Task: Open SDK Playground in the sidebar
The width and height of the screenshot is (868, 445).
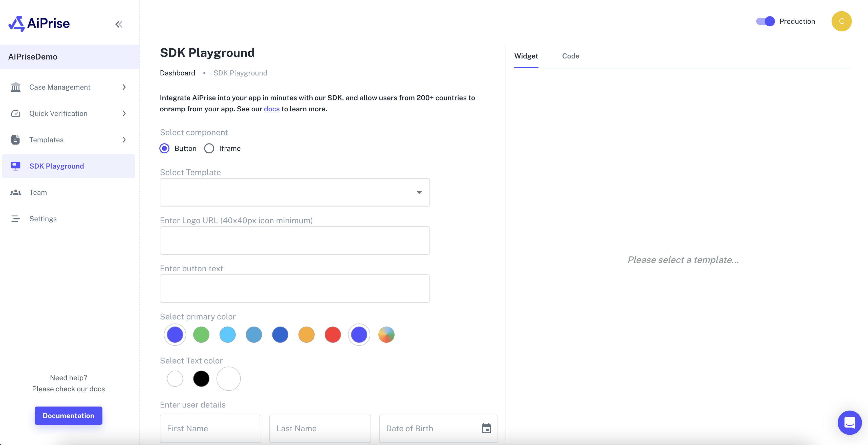Action: pyautogui.click(x=57, y=166)
